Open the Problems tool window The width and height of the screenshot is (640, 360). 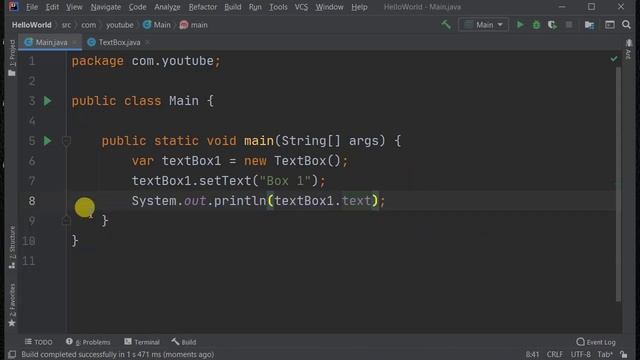click(x=88, y=342)
